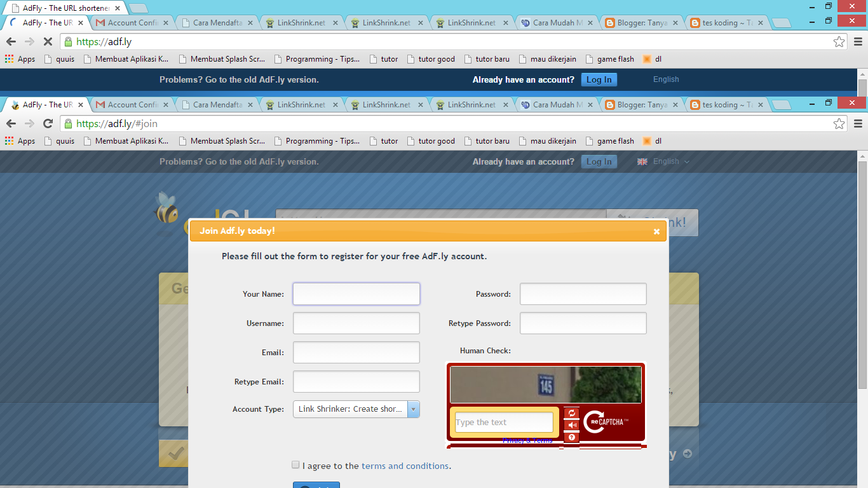Open reCAPTCHA help question mark
The height and width of the screenshot is (488, 868).
click(x=571, y=437)
